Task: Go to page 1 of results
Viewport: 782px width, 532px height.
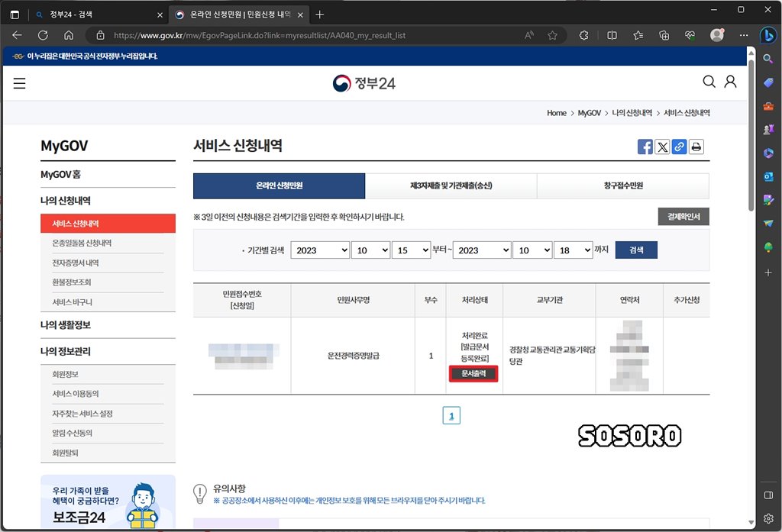Action: 451,415
